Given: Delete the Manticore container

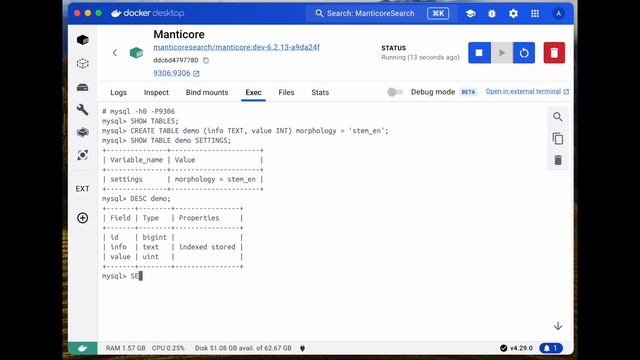Looking at the screenshot, I should pyautogui.click(x=554, y=53).
